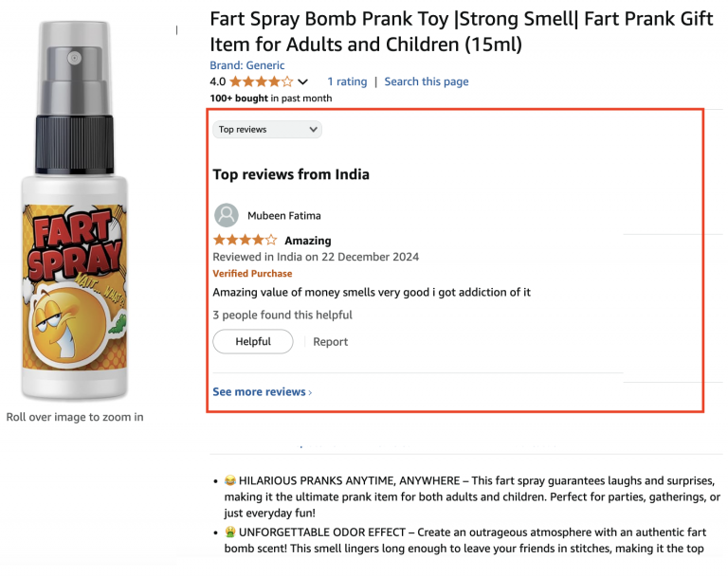Click the "Top reviews from India" heading

[x=291, y=174]
